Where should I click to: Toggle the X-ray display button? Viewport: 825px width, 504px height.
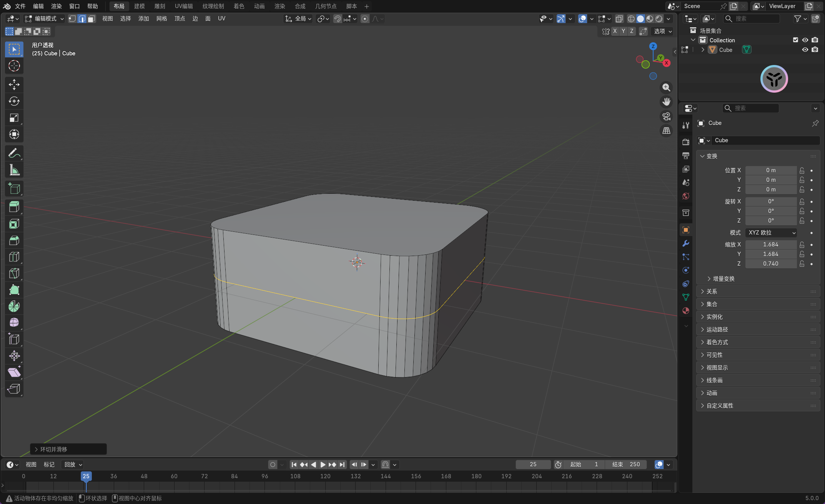[x=619, y=19]
